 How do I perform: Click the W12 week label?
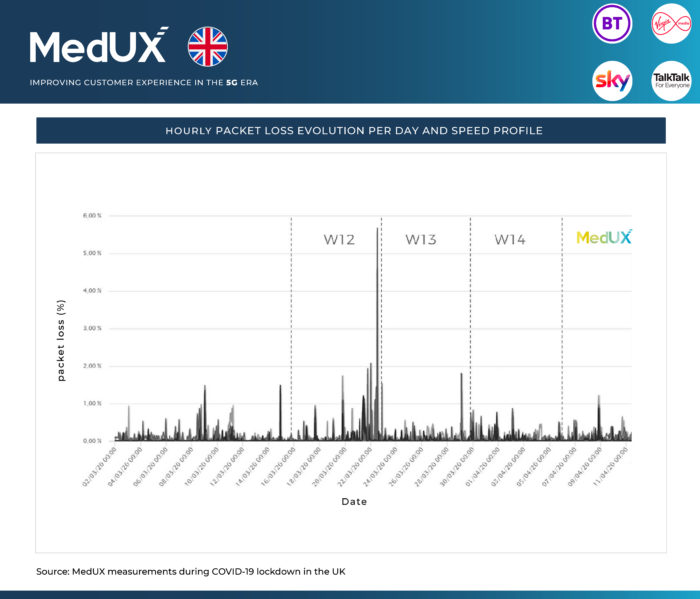click(x=338, y=240)
